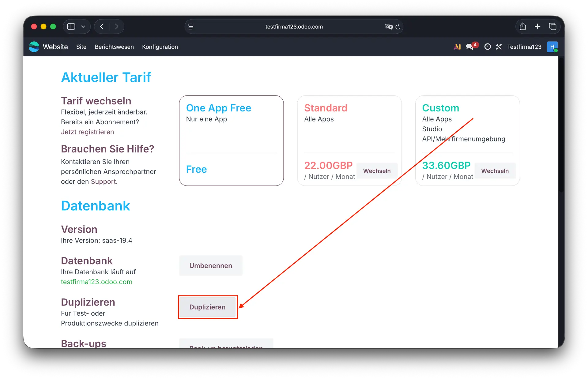Click the testfirma123.odoo.com address bar
The height and width of the screenshot is (379, 588).
[x=294, y=27]
